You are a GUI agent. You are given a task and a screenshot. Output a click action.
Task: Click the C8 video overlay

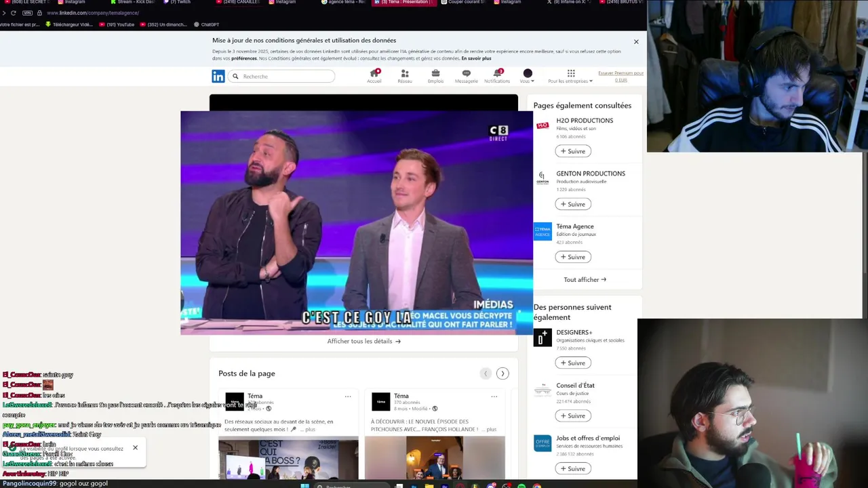pos(357,222)
